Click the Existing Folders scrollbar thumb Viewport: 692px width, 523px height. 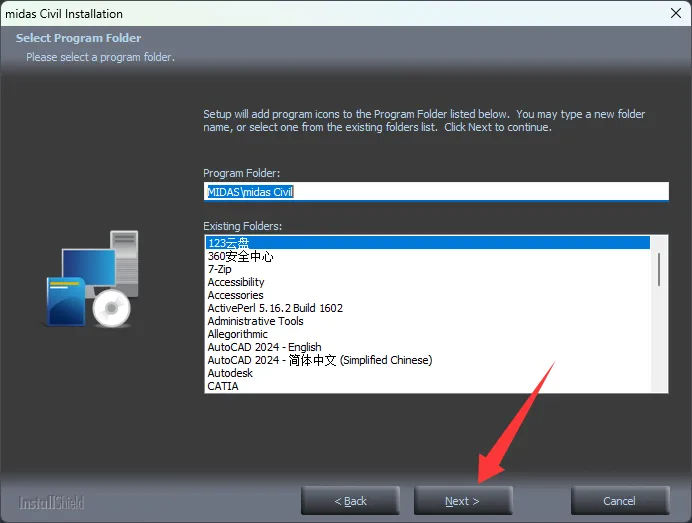coord(658,269)
